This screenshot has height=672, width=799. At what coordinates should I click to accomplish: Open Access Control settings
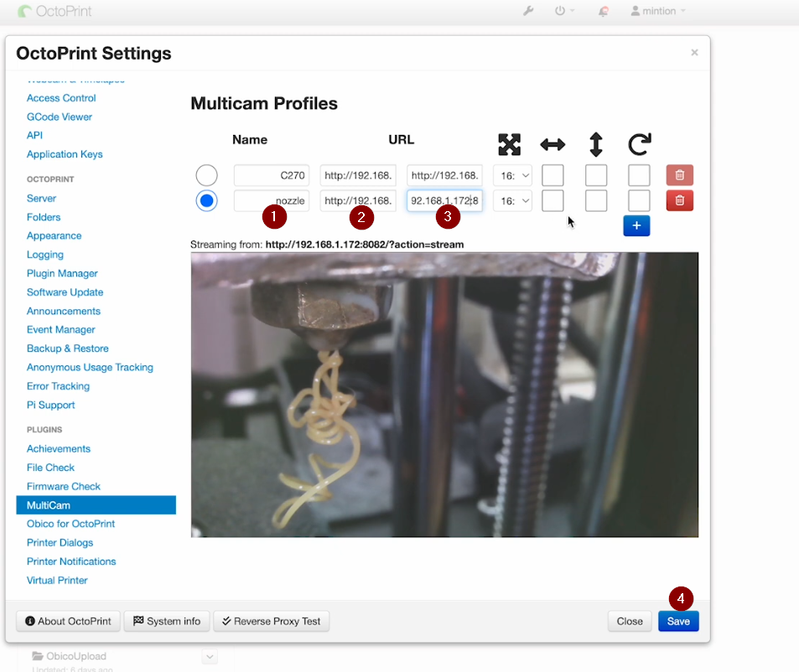point(61,98)
